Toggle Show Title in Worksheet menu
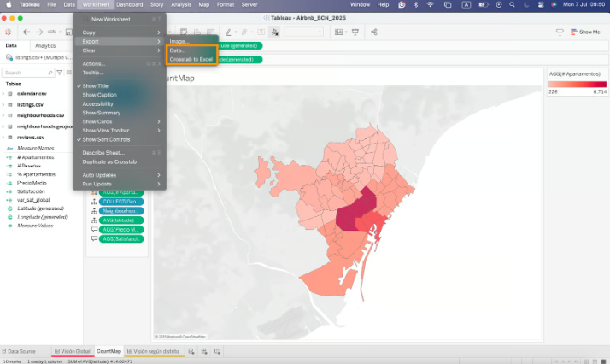The height and width of the screenshot is (364, 610). pos(95,86)
